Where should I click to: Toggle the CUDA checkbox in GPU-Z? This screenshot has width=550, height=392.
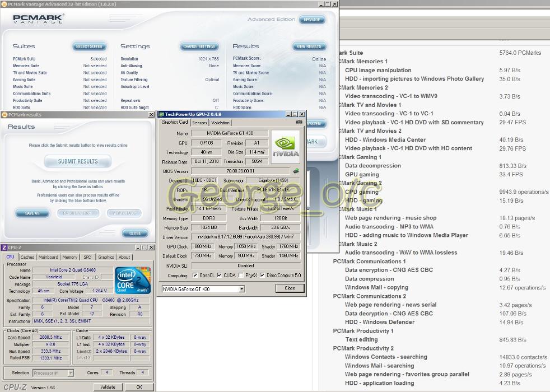219,276
